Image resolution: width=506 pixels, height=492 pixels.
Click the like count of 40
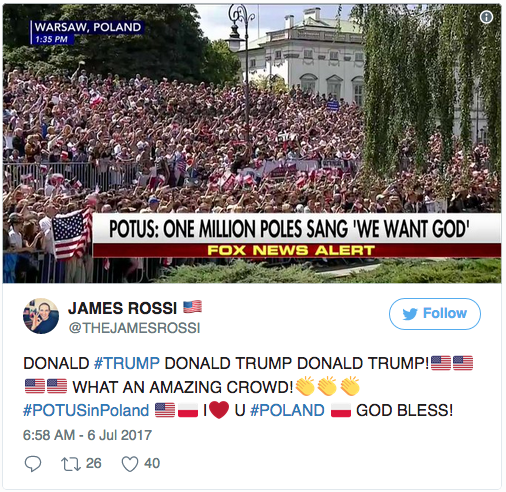[152, 463]
